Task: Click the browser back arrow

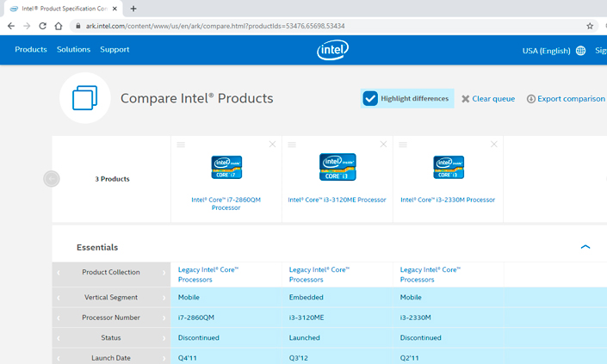Action: point(11,26)
